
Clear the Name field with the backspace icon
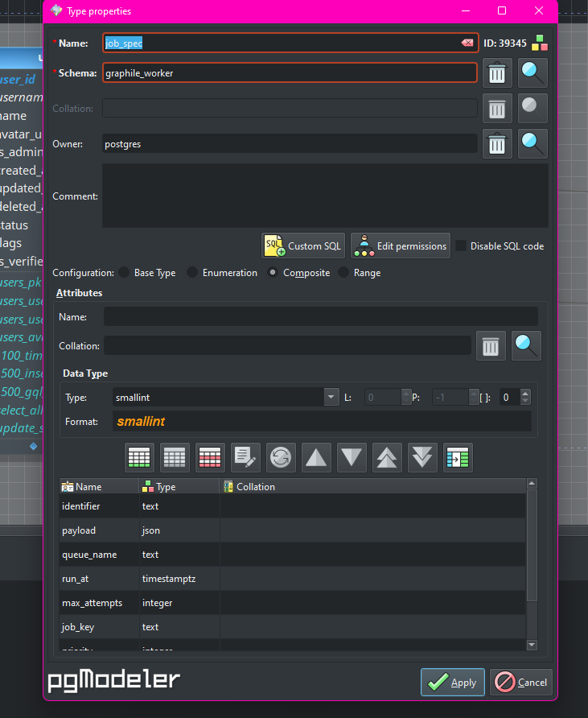pyautogui.click(x=467, y=43)
